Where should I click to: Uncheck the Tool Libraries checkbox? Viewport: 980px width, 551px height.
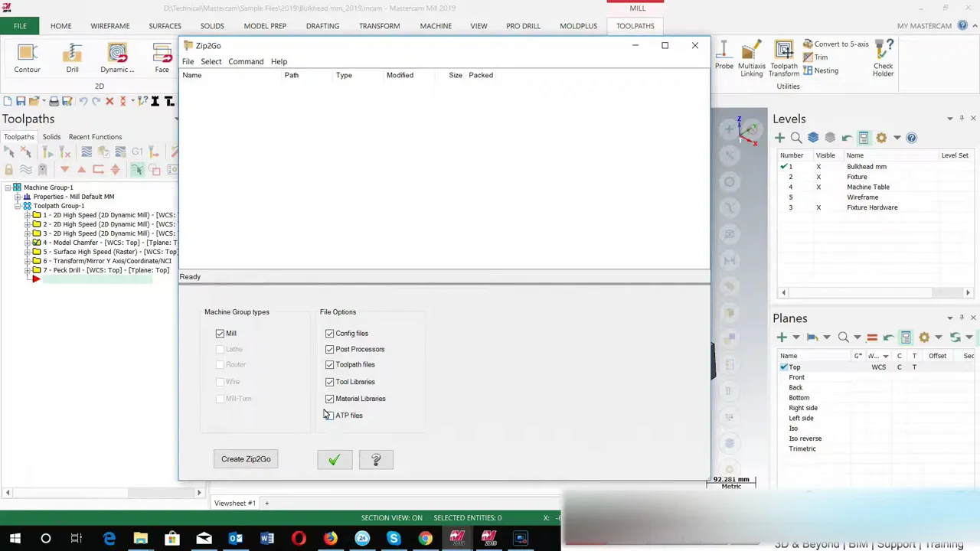tap(329, 381)
